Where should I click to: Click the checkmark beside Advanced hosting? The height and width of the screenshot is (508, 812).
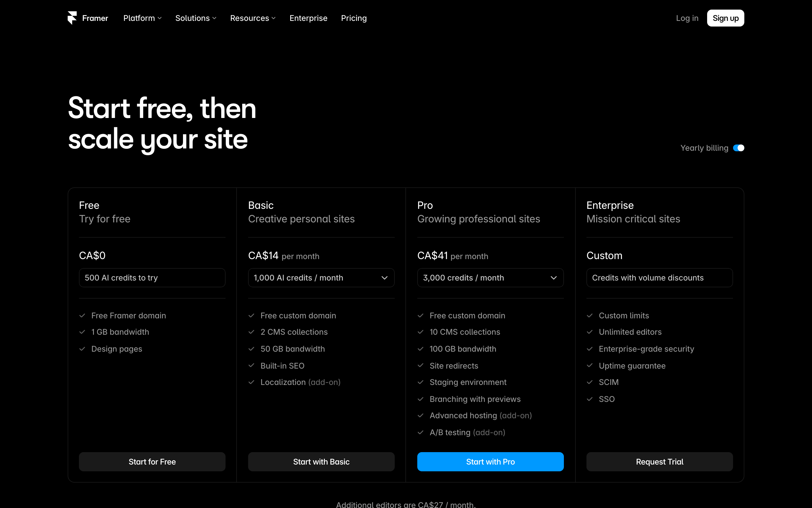tap(420, 416)
